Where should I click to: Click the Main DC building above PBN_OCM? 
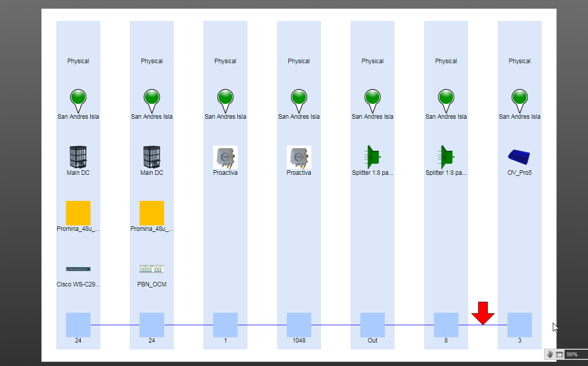point(152,157)
